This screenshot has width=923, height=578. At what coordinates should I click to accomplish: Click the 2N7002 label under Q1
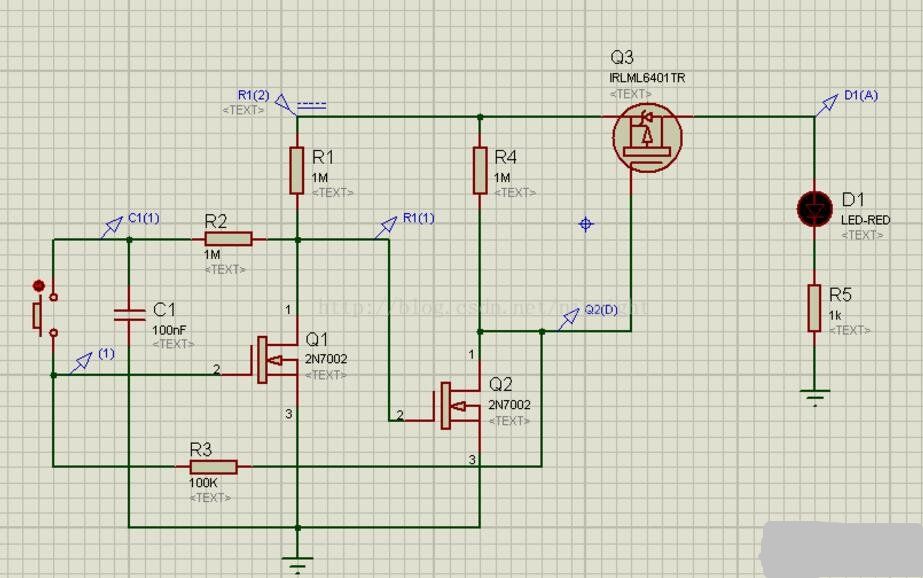pyautogui.click(x=326, y=359)
